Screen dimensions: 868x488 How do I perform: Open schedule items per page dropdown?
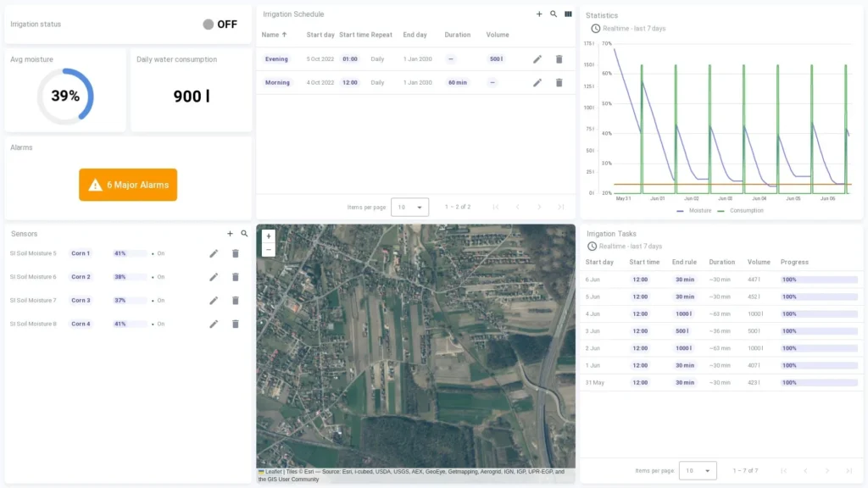[409, 207]
